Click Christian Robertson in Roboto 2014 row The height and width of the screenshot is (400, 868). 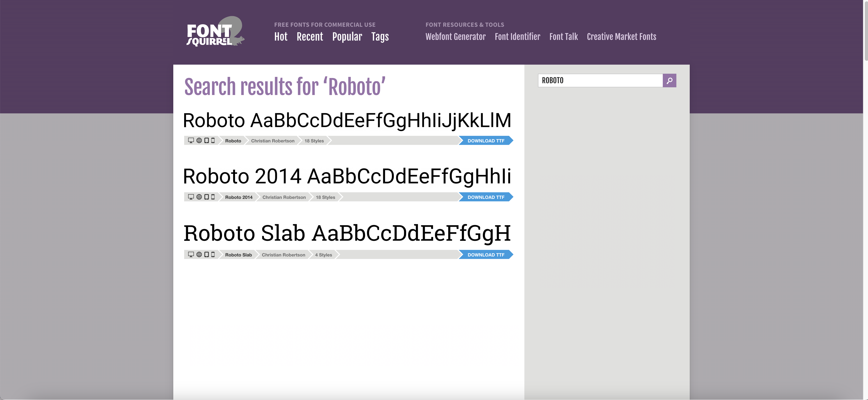tap(284, 197)
